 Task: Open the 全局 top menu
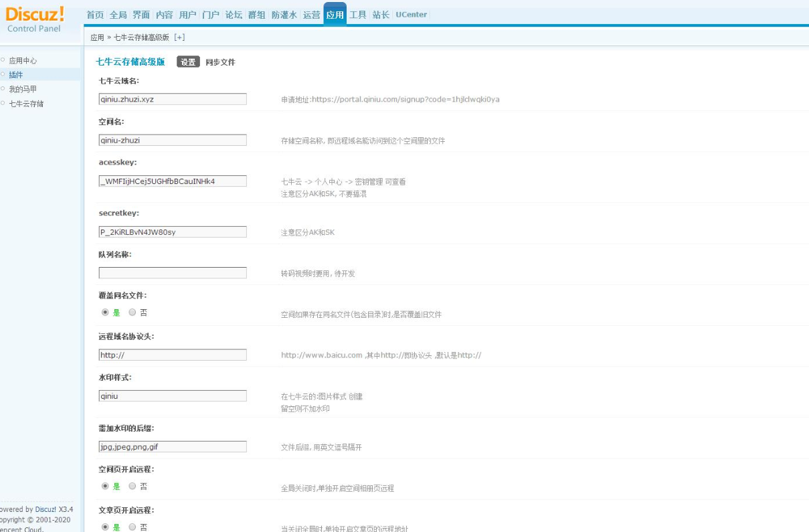[118, 15]
